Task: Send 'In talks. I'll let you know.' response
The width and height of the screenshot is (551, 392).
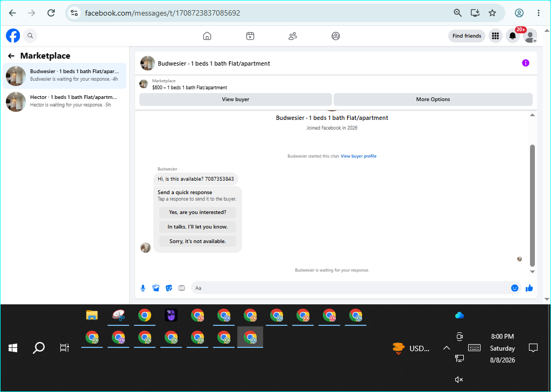Action: tap(197, 227)
